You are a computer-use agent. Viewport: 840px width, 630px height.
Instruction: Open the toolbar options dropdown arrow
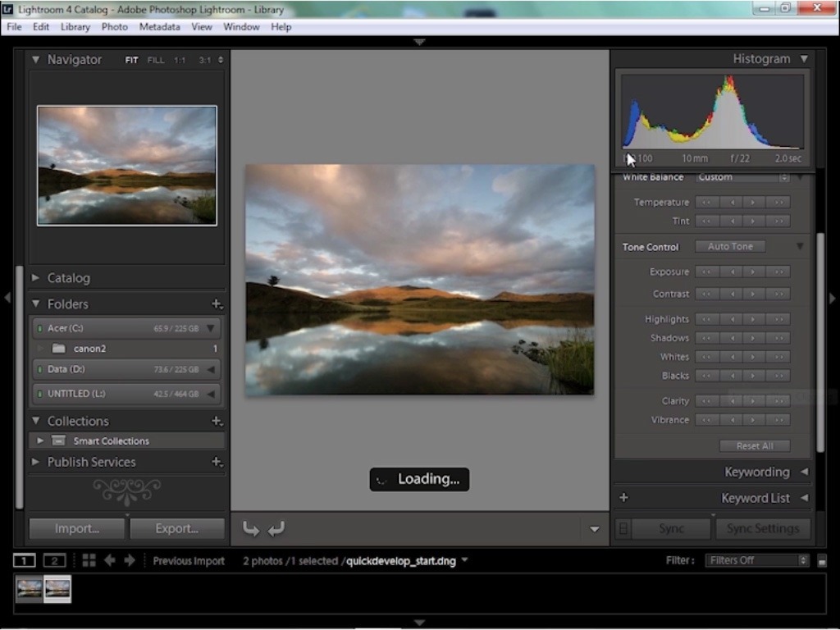(x=594, y=529)
